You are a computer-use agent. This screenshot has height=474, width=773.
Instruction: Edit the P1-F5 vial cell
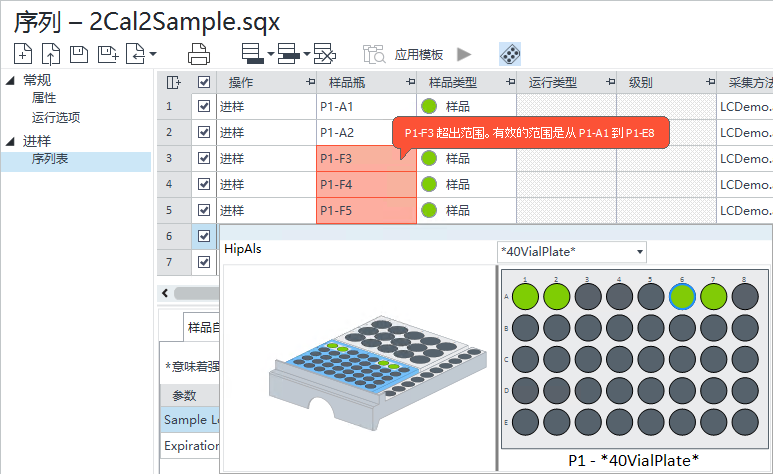366,211
